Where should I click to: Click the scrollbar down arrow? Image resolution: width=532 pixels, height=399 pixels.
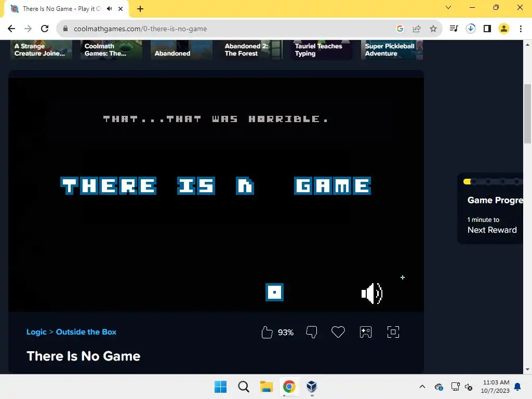click(527, 369)
